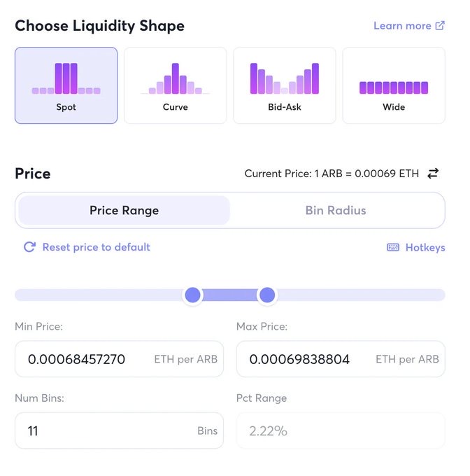Select the Wide liquidity bars icon
Screen dimensions: 470x476
coord(393,87)
